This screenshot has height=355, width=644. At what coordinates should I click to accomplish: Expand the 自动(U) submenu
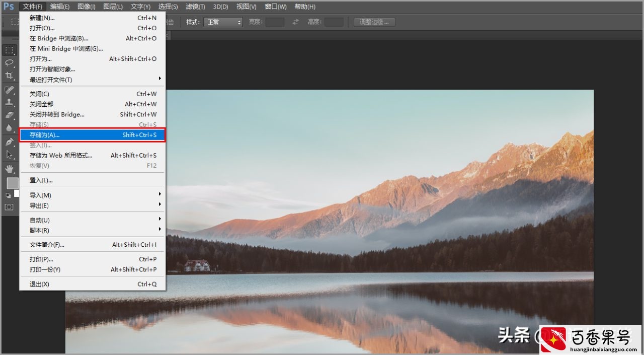[92, 220]
